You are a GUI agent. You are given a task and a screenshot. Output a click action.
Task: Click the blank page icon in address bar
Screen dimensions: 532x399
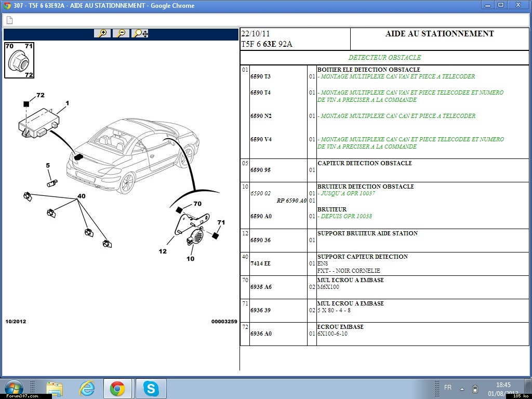coord(9,20)
